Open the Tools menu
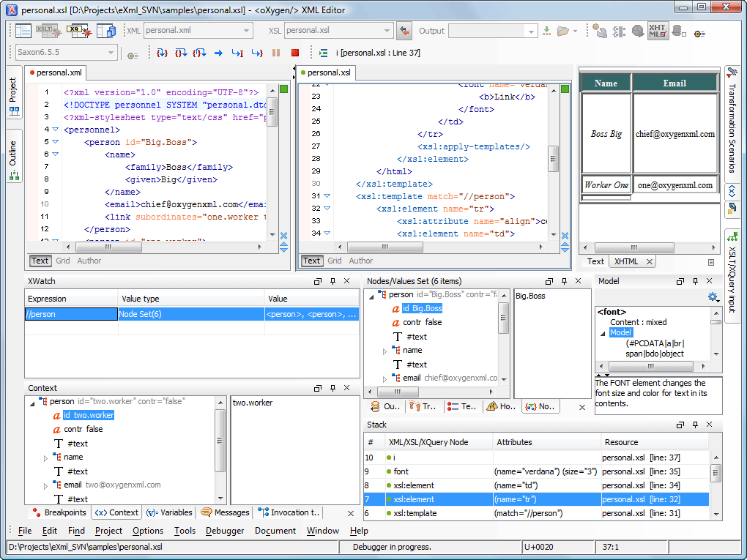747x560 pixels. click(185, 531)
